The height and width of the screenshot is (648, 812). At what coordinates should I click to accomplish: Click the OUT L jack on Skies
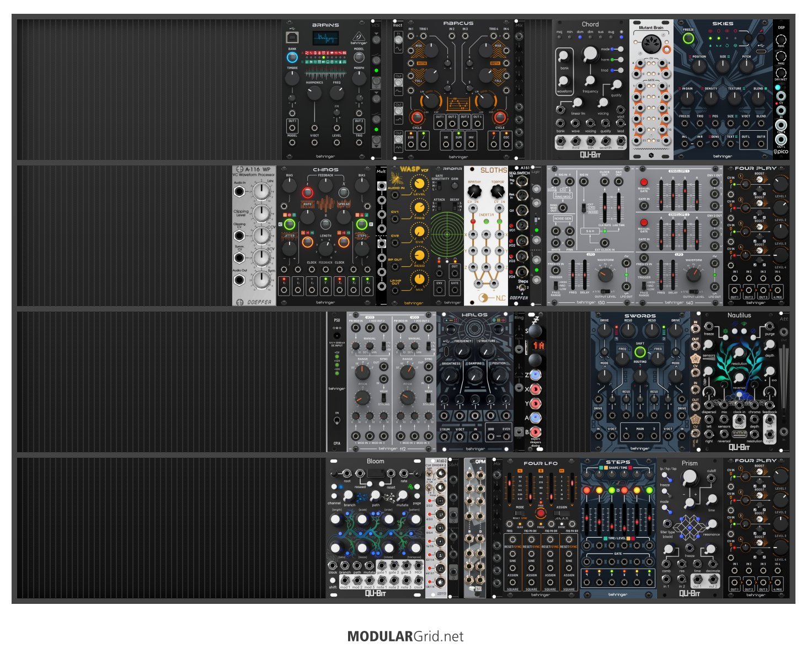(746, 144)
